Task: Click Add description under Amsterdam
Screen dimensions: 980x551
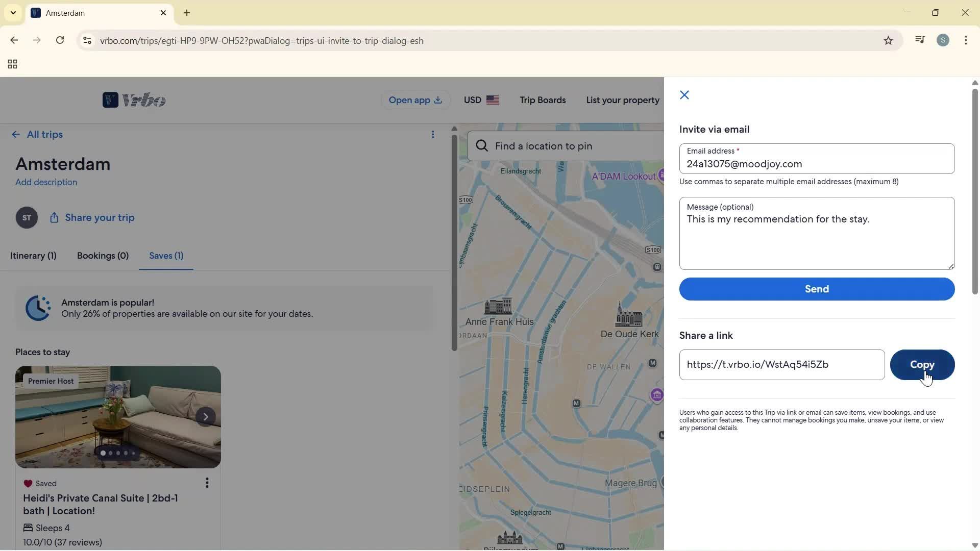Action: tap(46, 182)
